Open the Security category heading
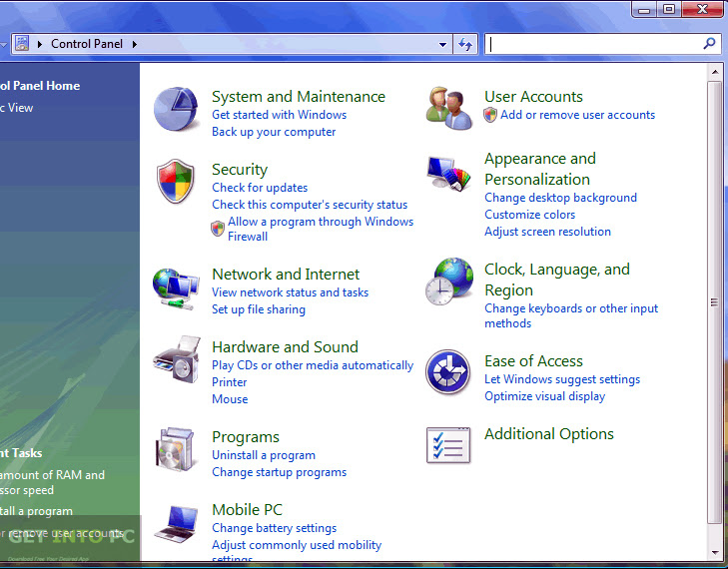 [x=240, y=170]
